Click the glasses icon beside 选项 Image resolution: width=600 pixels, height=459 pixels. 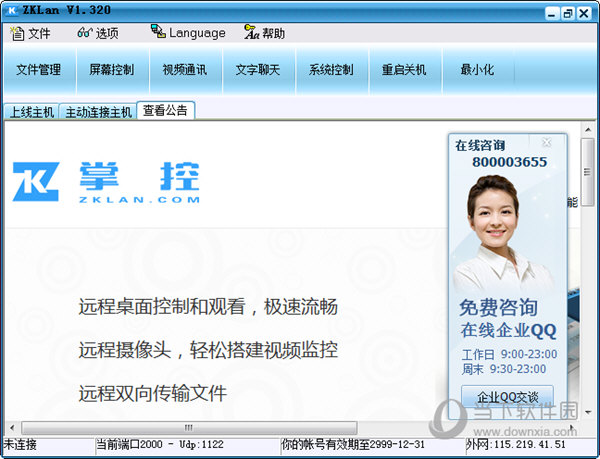click(x=85, y=33)
